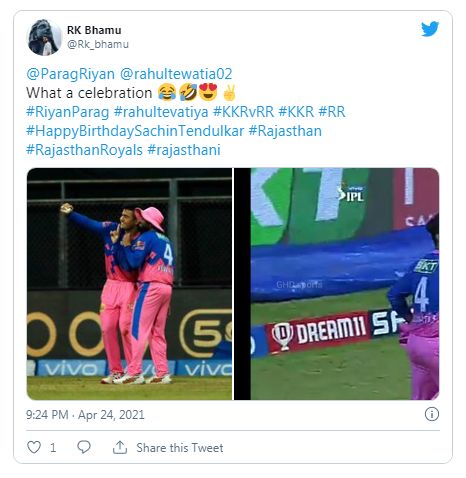Screen dimensions: 466x478
Task: Open the @ParagRiyan mention
Action: point(70,74)
